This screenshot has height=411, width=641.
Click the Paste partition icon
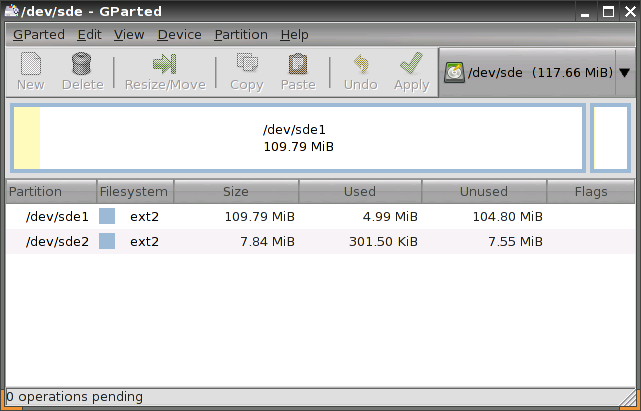point(297,65)
